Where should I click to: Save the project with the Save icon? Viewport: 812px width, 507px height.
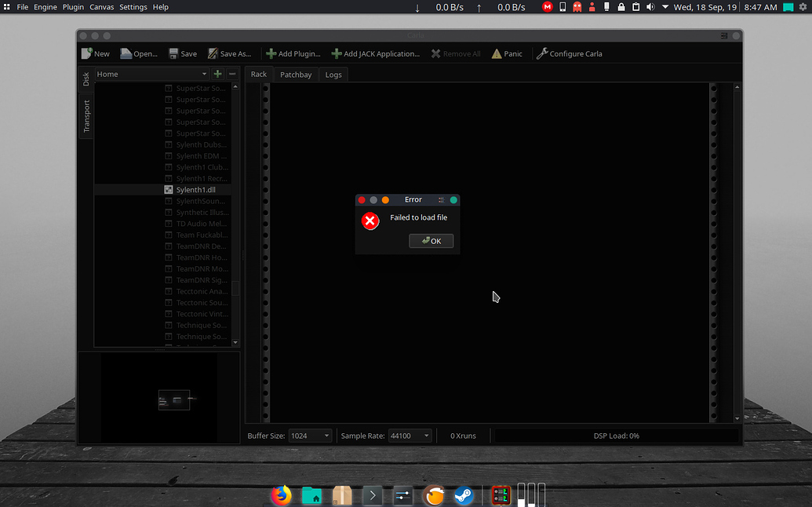(x=173, y=53)
